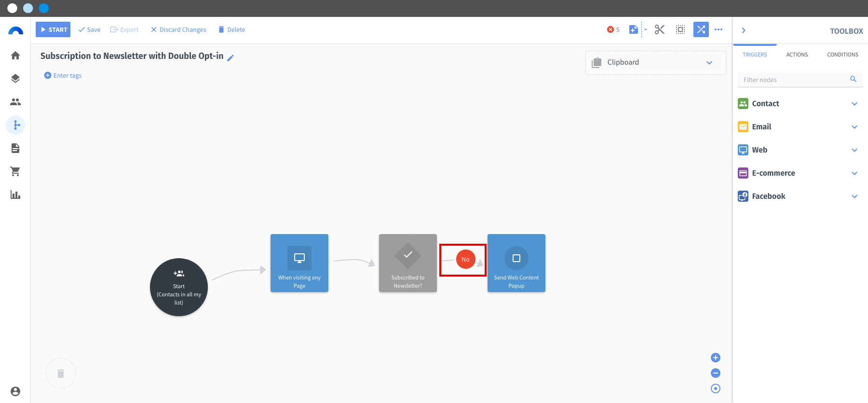Click the zoom in plus button
The width and height of the screenshot is (868, 403).
pyautogui.click(x=716, y=358)
